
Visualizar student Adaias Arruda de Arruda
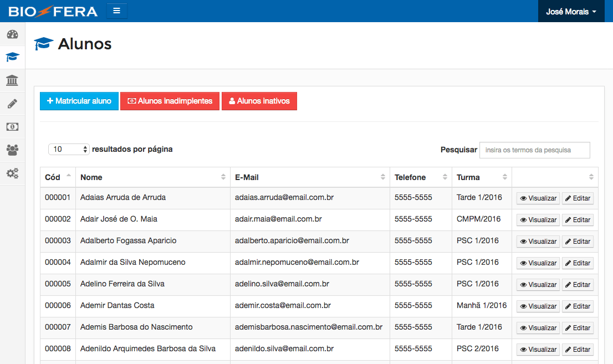538,198
